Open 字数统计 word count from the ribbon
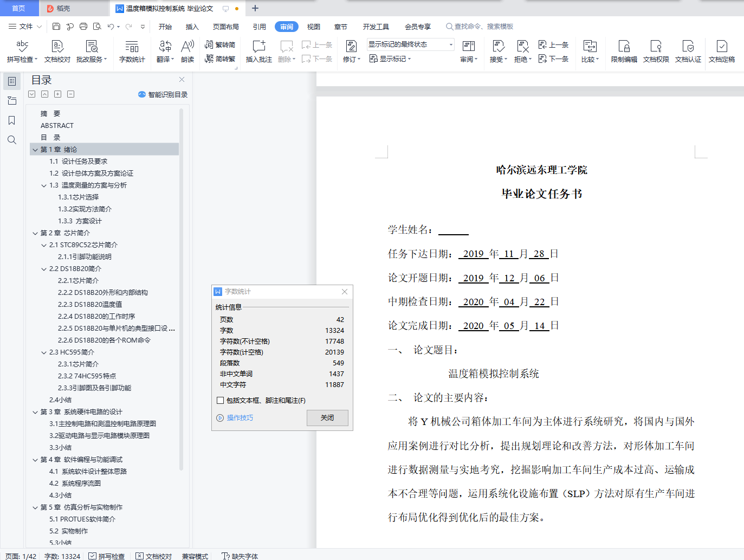Screen dimensions: 744x560 [132, 52]
